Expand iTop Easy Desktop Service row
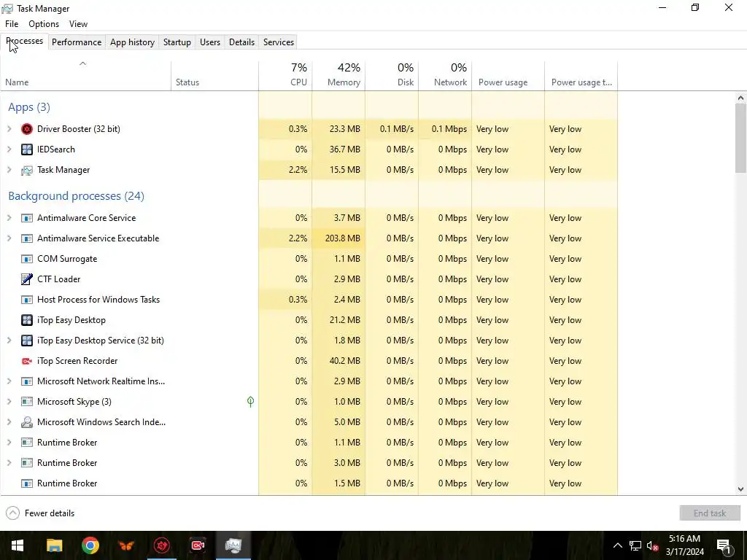Image resolution: width=747 pixels, height=560 pixels. [9, 341]
